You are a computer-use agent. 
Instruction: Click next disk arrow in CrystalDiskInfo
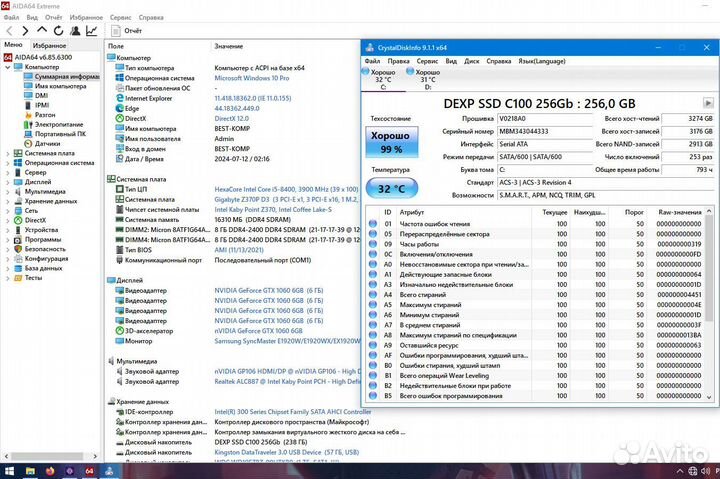pyautogui.click(x=708, y=103)
